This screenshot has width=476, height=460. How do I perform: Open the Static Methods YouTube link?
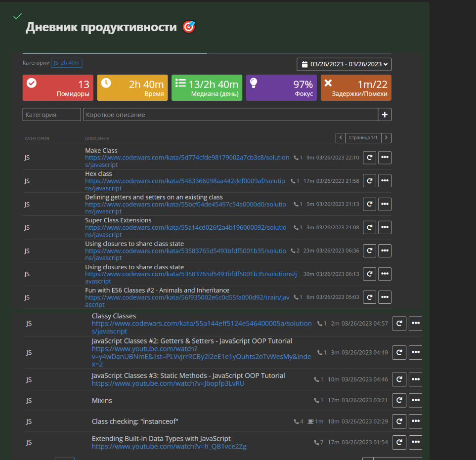pos(168,383)
